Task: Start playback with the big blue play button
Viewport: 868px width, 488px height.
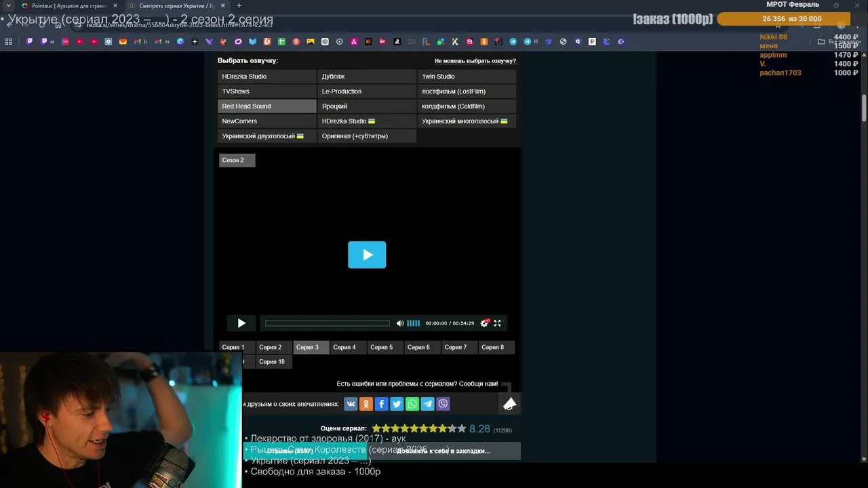Action: coord(367,255)
